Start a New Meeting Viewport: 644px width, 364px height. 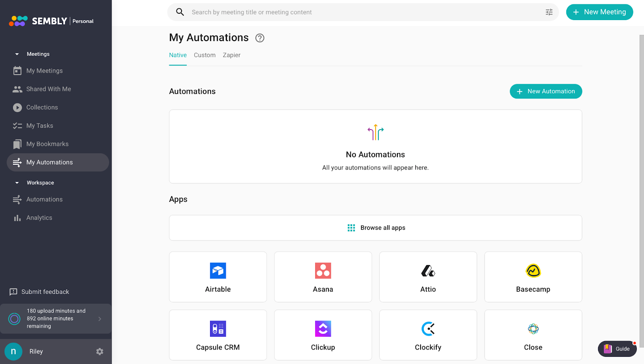tap(599, 12)
